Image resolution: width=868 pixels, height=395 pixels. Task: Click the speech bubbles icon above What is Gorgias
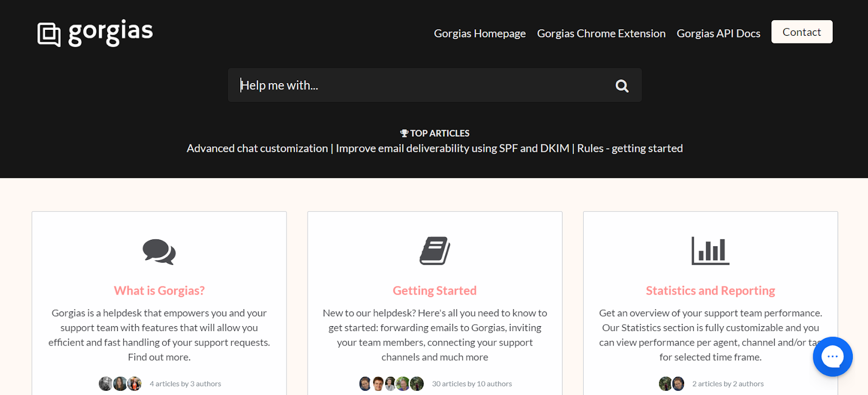point(159,252)
